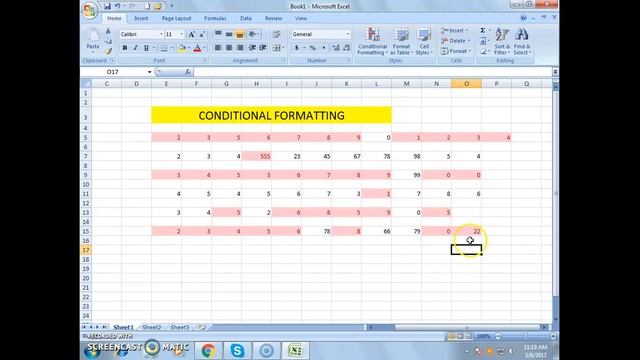Viewport: 640px width, 360px height.
Task: Click the Format button in the Cells group
Action: [x=456, y=51]
